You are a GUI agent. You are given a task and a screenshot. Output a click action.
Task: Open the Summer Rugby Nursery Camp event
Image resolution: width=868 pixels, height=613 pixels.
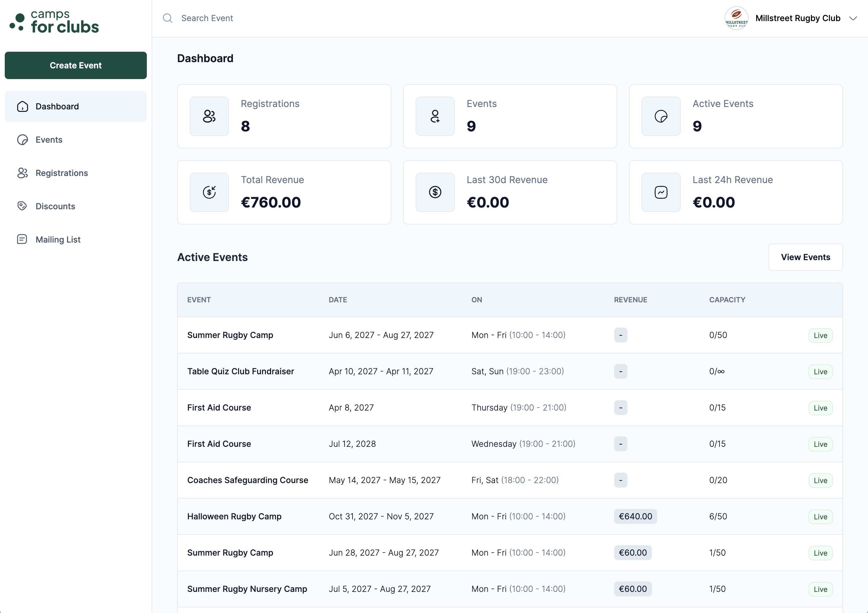pos(247,589)
